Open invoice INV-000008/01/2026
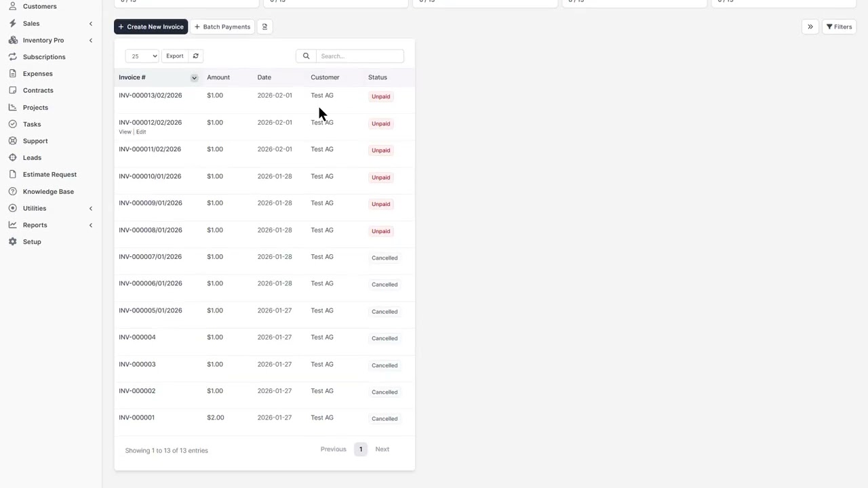868x488 pixels. 151,230
